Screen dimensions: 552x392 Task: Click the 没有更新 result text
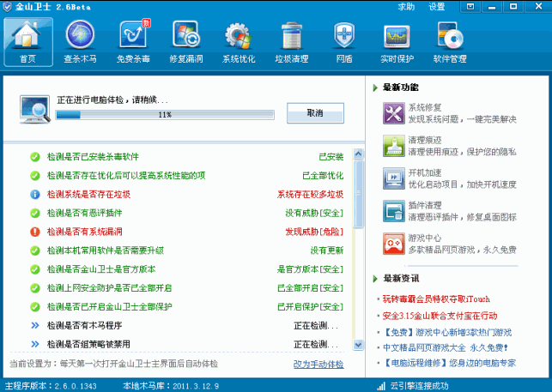[327, 250]
